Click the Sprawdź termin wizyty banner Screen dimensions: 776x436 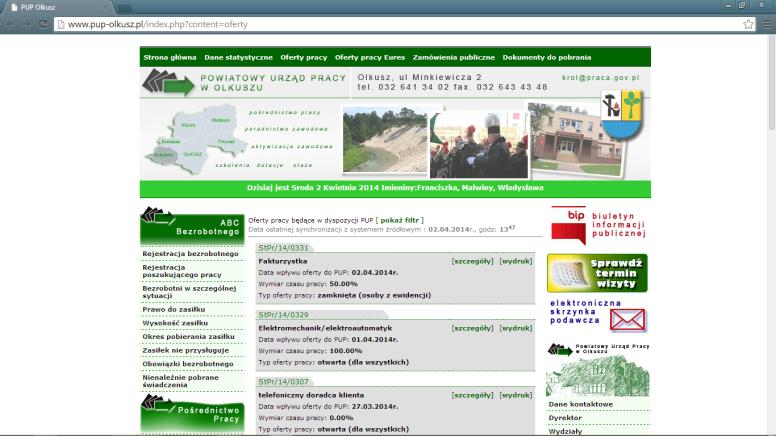(x=597, y=273)
